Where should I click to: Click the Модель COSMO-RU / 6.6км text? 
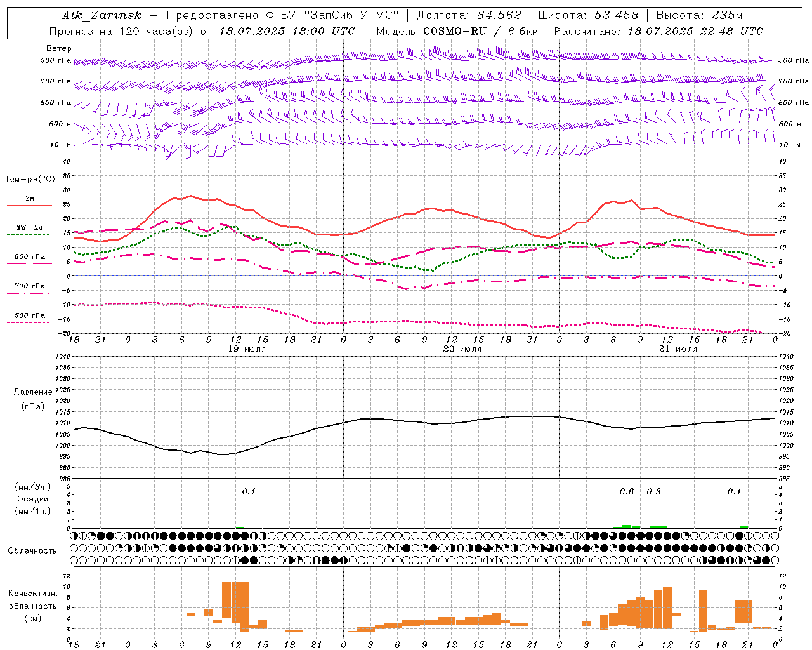pos(457,31)
